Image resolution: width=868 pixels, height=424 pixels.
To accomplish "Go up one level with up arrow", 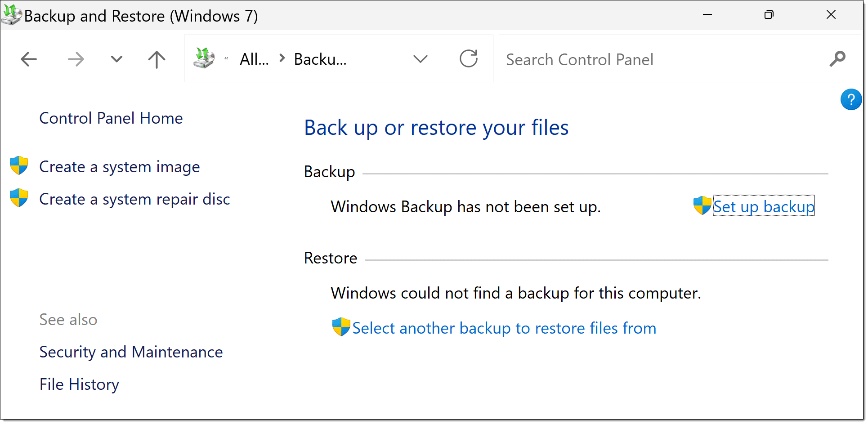I will [x=157, y=59].
